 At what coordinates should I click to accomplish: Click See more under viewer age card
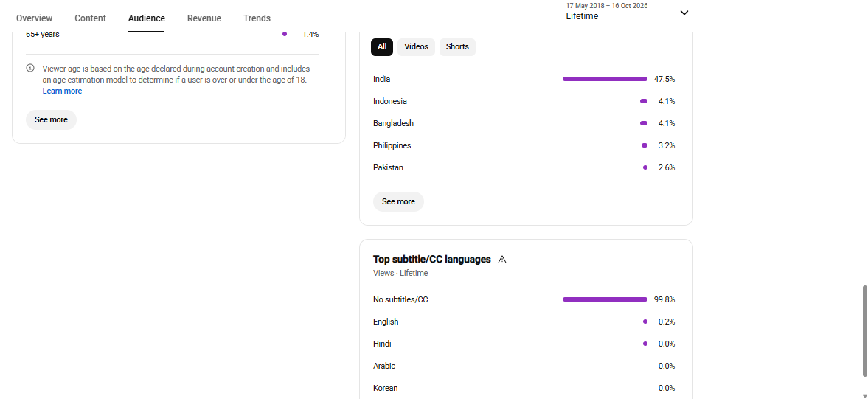pyautogui.click(x=51, y=119)
